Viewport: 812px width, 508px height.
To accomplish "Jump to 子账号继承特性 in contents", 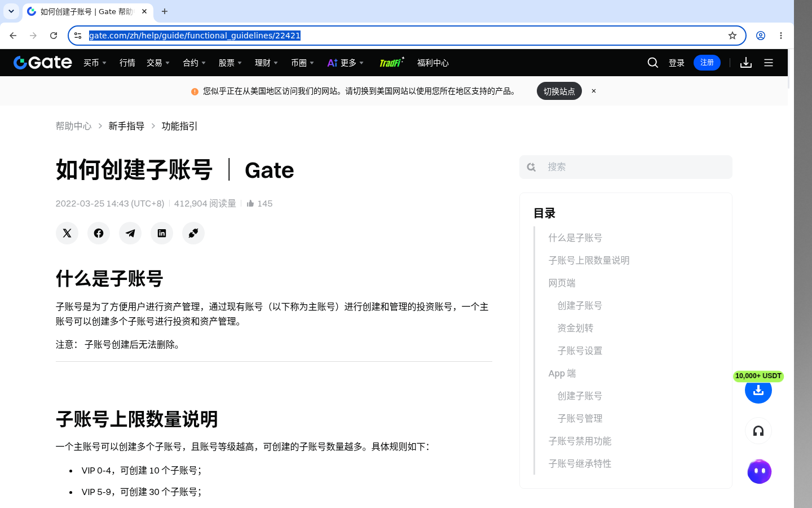I will tap(580, 463).
